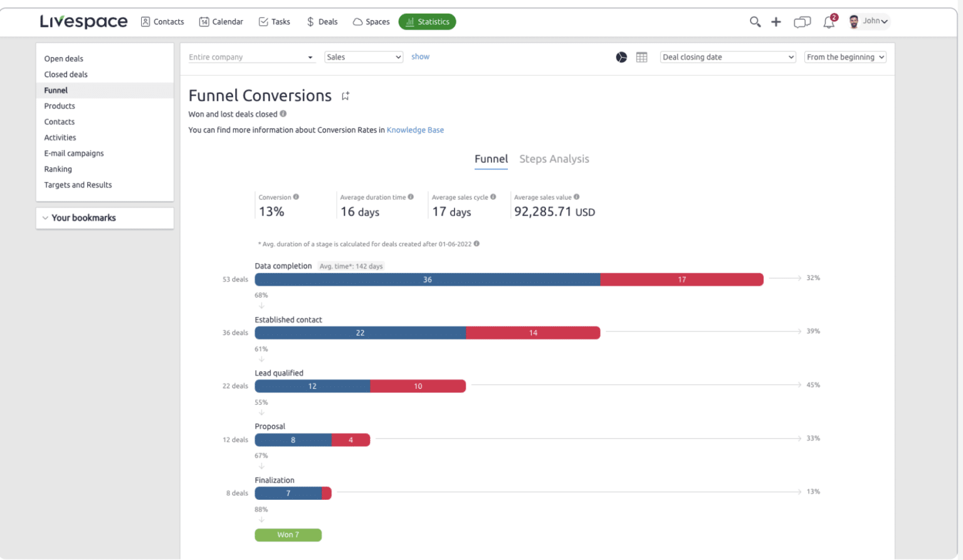Screen dimensions: 963x560
Task: Go to the Calendar menu item
Action: 221,21
